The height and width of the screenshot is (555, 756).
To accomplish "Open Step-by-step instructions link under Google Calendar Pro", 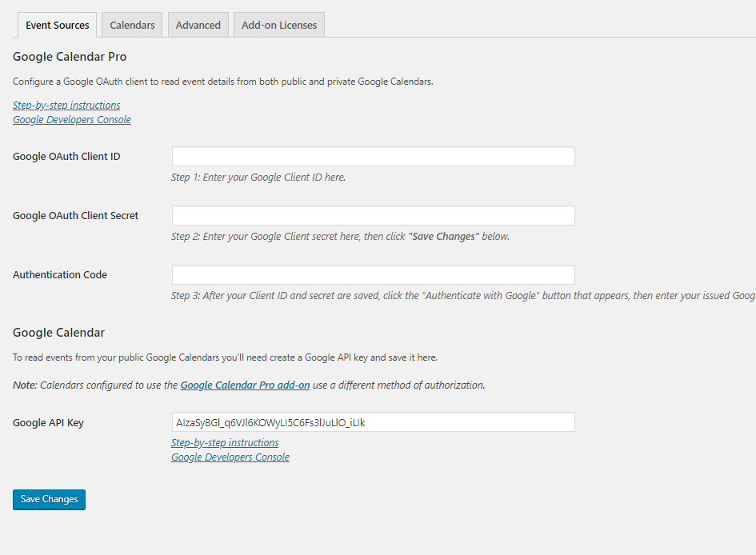I will coord(66,106).
